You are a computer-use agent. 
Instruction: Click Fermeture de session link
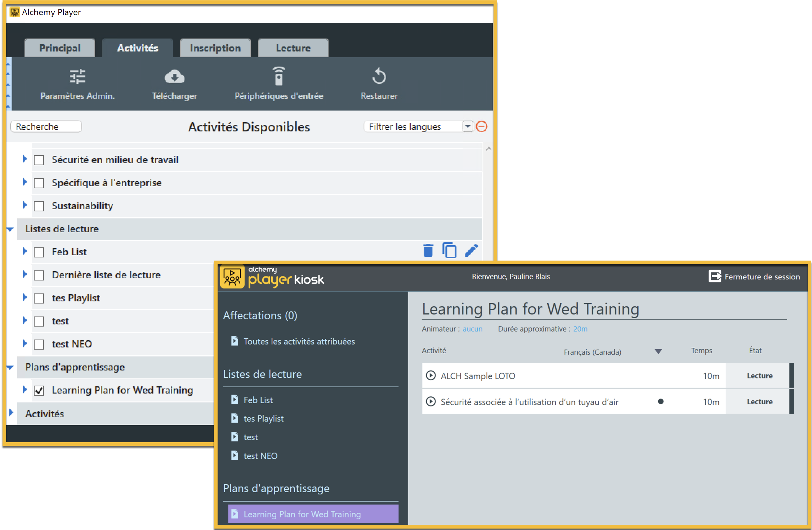[762, 277]
